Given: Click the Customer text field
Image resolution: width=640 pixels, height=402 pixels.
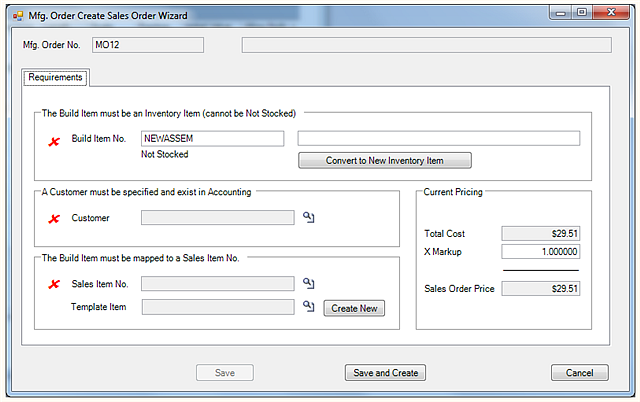Looking at the screenshot, I should tap(218, 218).
